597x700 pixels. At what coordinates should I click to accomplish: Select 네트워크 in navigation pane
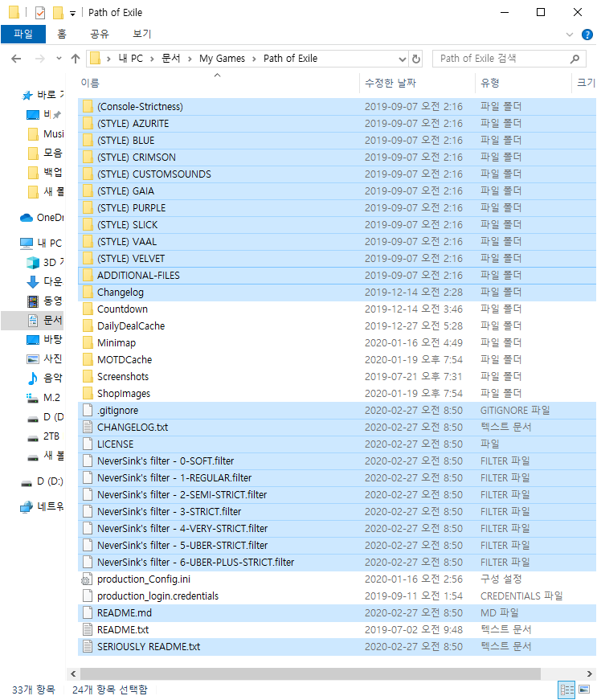coord(42,506)
